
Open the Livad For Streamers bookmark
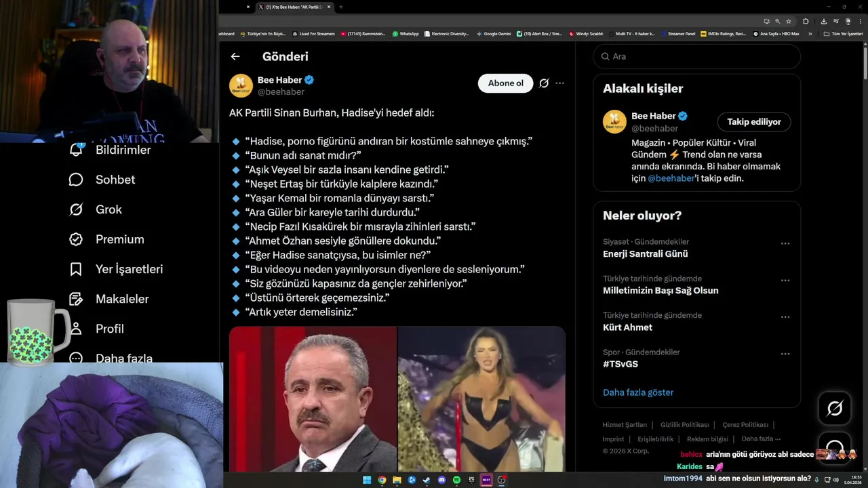[x=313, y=33]
